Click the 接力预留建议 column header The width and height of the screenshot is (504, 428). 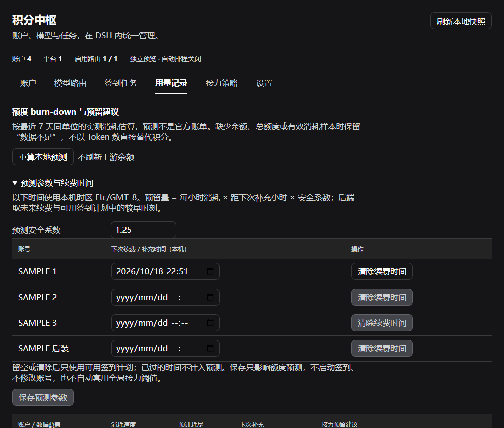tap(339, 424)
